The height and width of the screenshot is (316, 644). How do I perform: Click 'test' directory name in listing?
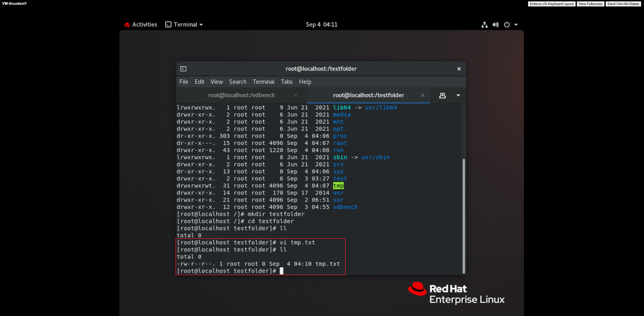pyautogui.click(x=340, y=179)
